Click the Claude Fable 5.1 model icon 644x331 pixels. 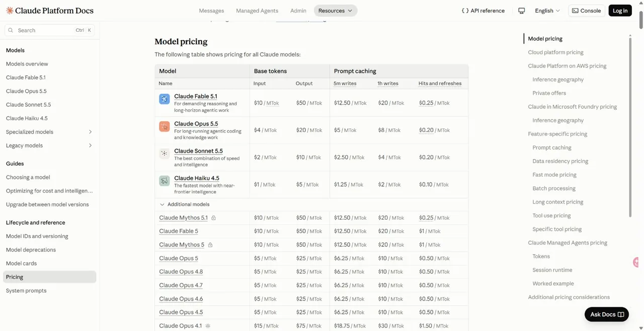(x=165, y=99)
